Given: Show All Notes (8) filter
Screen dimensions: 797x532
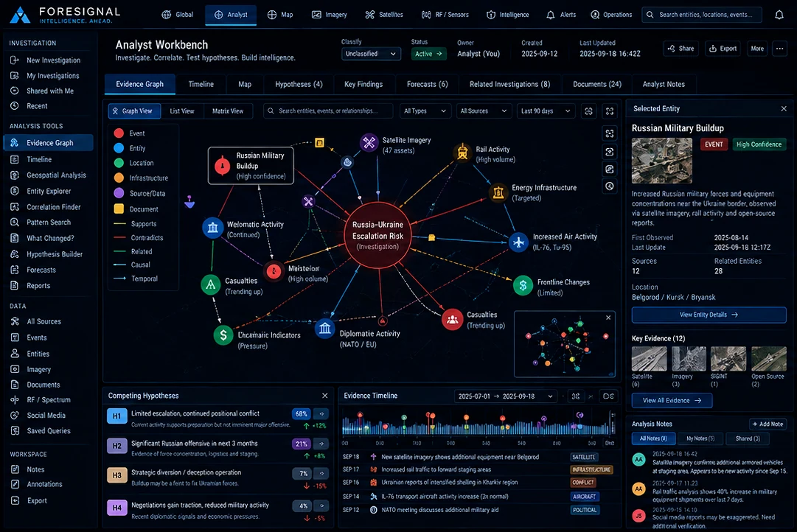Looking at the screenshot, I should pos(653,438).
